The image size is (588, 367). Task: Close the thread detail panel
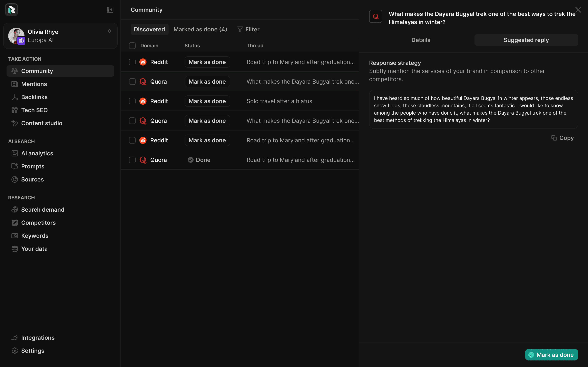tap(578, 10)
